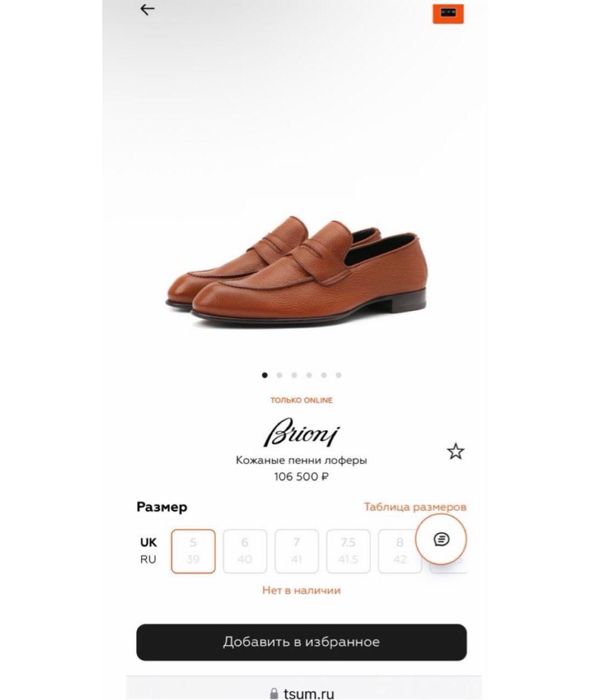This screenshot has height=700, width=591.
Task: Tap the ТОЛЬКО ONLINE label
Action: point(302,400)
